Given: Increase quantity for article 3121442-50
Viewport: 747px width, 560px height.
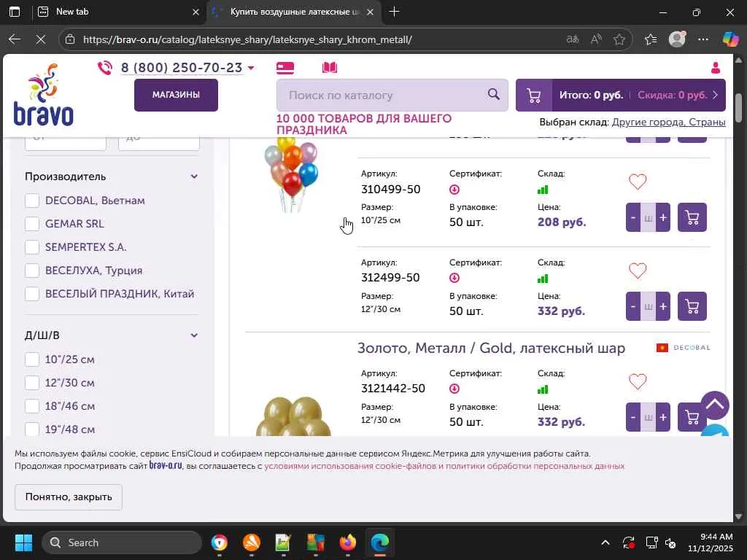Looking at the screenshot, I should [x=662, y=417].
